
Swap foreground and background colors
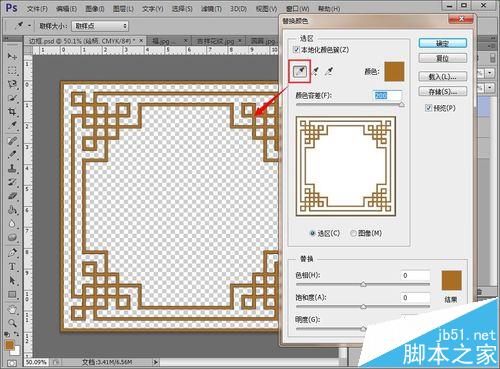[16, 334]
